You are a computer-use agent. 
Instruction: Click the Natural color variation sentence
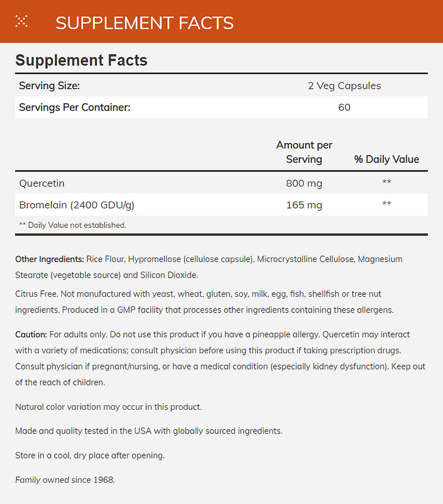pyautogui.click(x=108, y=407)
